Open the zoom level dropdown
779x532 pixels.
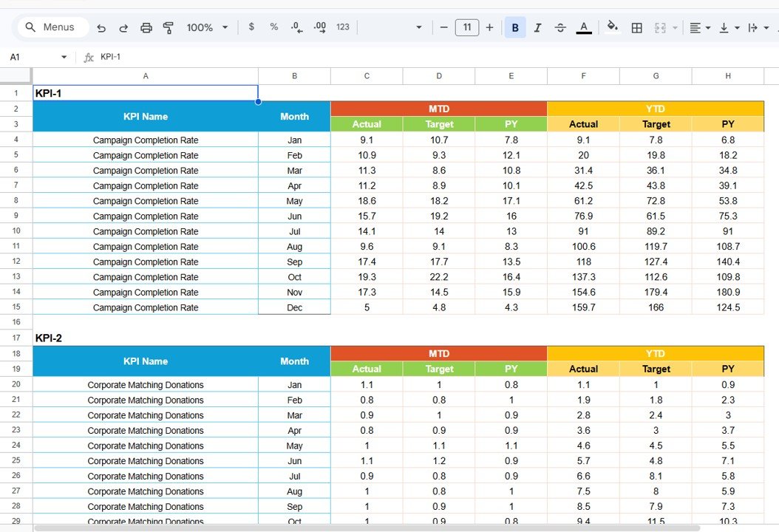point(207,27)
